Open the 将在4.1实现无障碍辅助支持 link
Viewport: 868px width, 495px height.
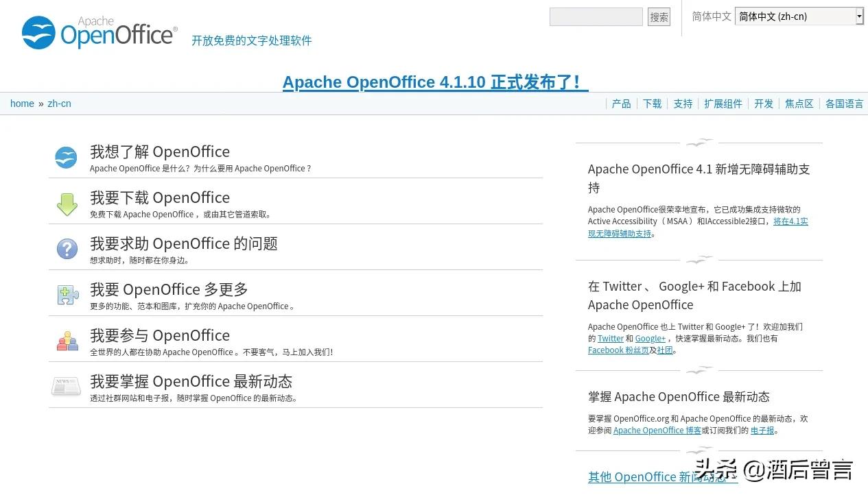698,228
